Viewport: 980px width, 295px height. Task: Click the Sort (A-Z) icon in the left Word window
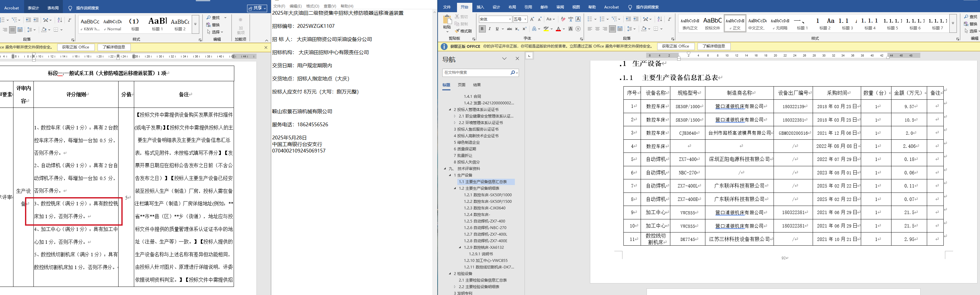tap(60, 20)
